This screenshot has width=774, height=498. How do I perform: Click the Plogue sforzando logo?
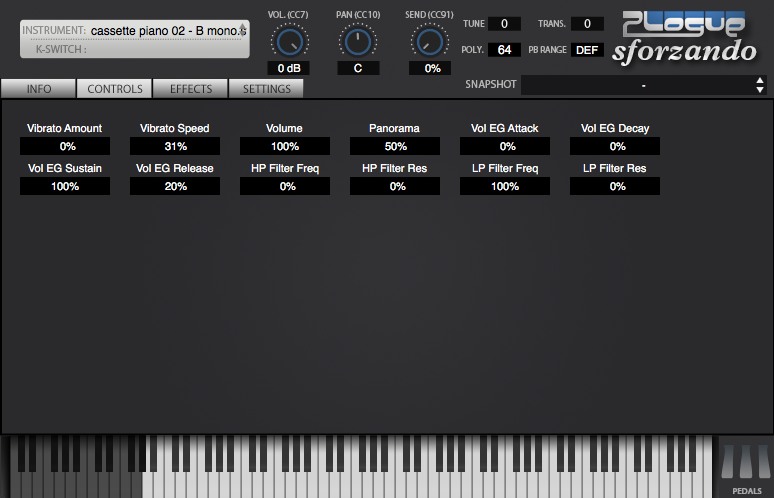(x=686, y=36)
